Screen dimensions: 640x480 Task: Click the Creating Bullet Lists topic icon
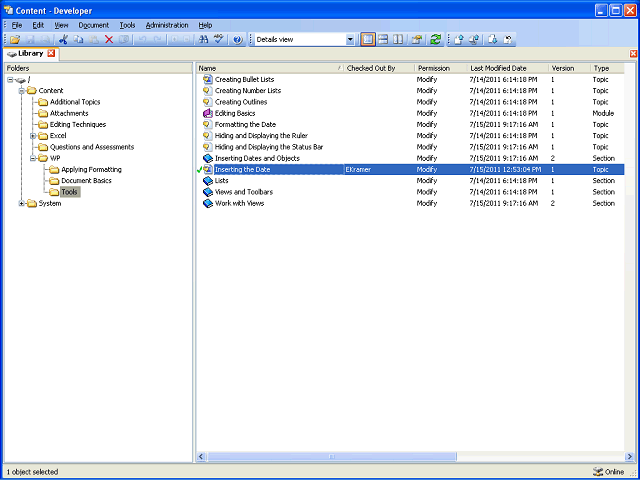pos(208,80)
